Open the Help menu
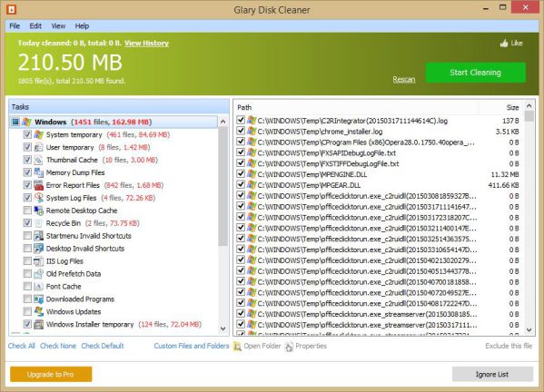Viewport: 544px width, 392px height. tap(82, 26)
